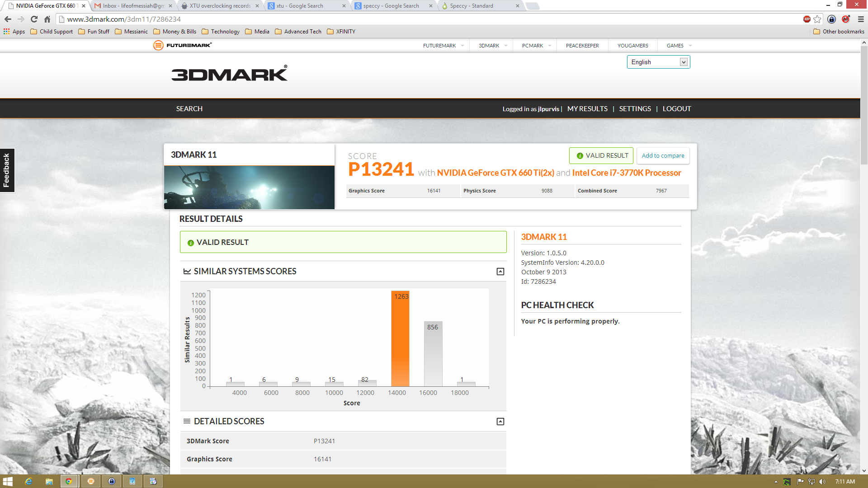The image size is (868, 488).
Task: Launch Internet Explorer from taskbar
Action: pyautogui.click(x=28, y=481)
